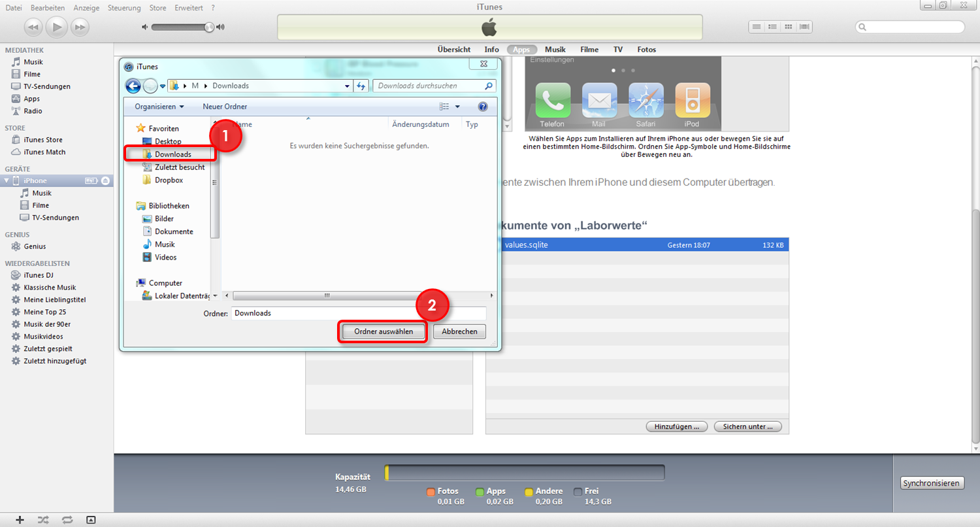Open the Erweitert menu

pos(189,8)
